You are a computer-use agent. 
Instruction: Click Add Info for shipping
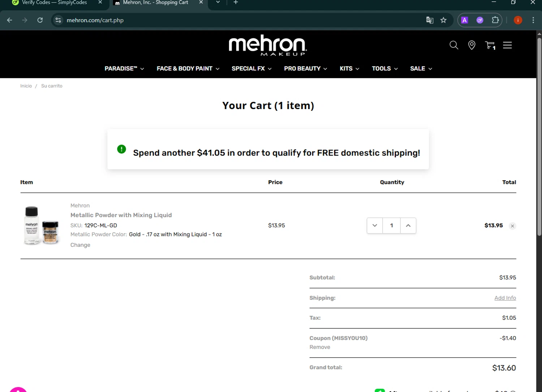pyautogui.click(x=505, y=298)
